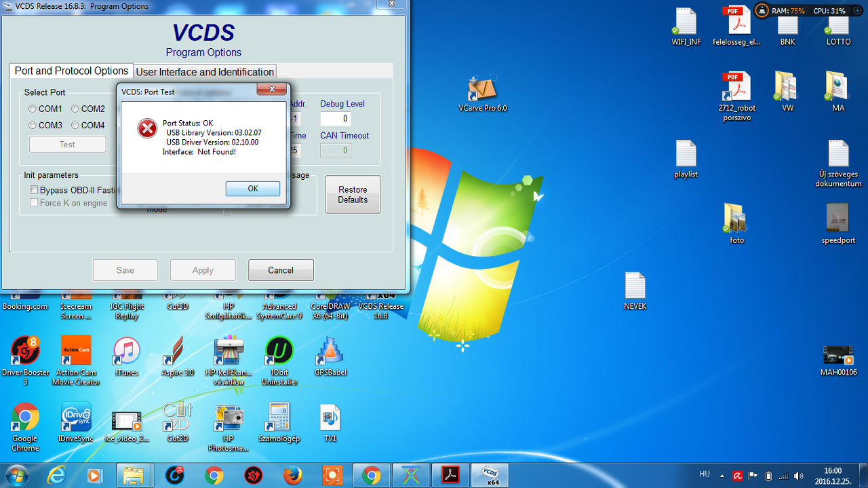Viewport: 868px width, 488px height.
Task: Click the volume speaker tray icon
Action: [x=798, y=476]
